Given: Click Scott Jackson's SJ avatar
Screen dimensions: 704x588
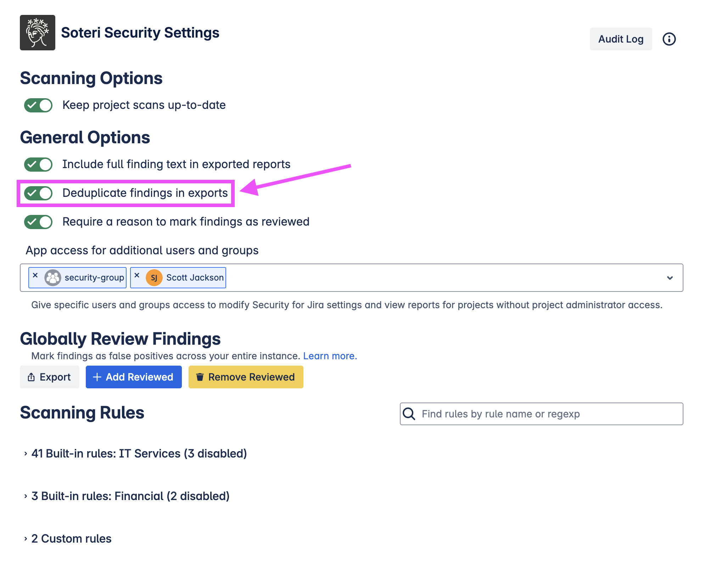Looking at the screenshot, I should (x=154, y=278).
